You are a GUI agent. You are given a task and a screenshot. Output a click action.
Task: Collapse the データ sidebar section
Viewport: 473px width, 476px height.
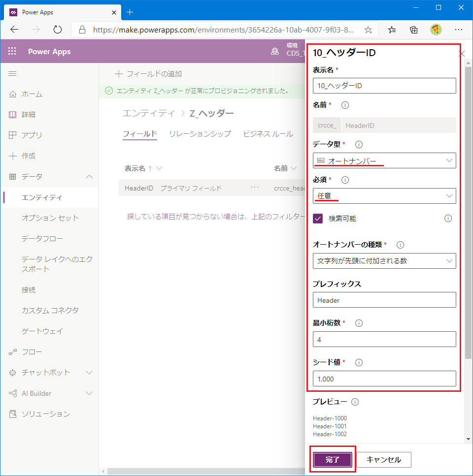pos(89,177)
